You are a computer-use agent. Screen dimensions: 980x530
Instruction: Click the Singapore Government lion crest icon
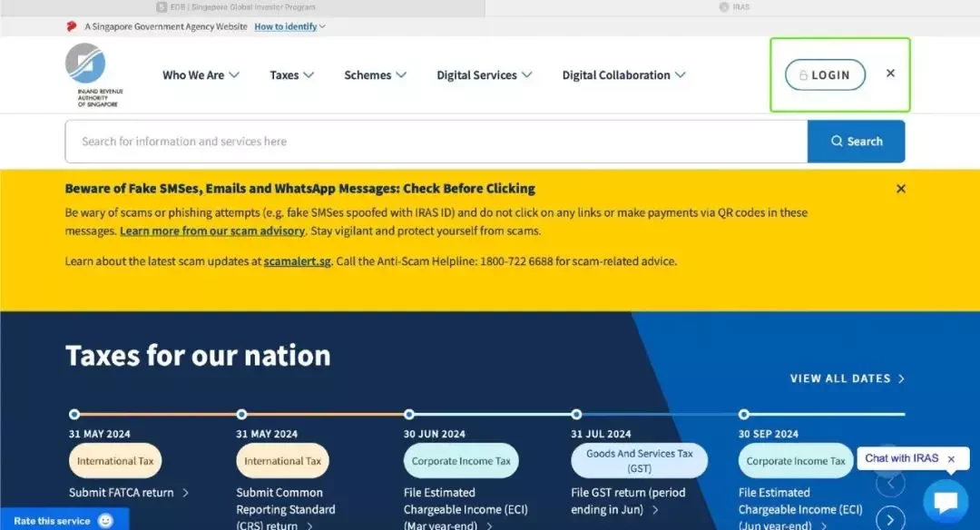pyautogui.click(x=72, y=26)
